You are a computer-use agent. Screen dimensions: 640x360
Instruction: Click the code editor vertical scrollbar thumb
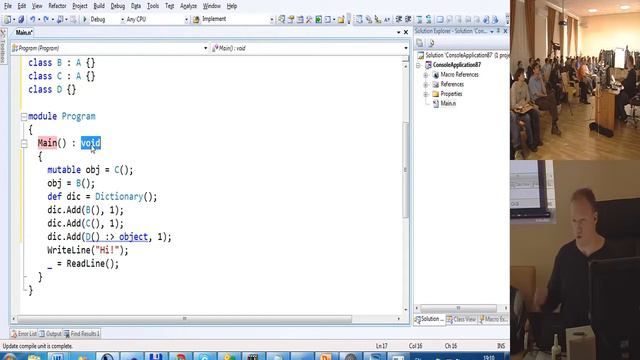pos(405,169)
